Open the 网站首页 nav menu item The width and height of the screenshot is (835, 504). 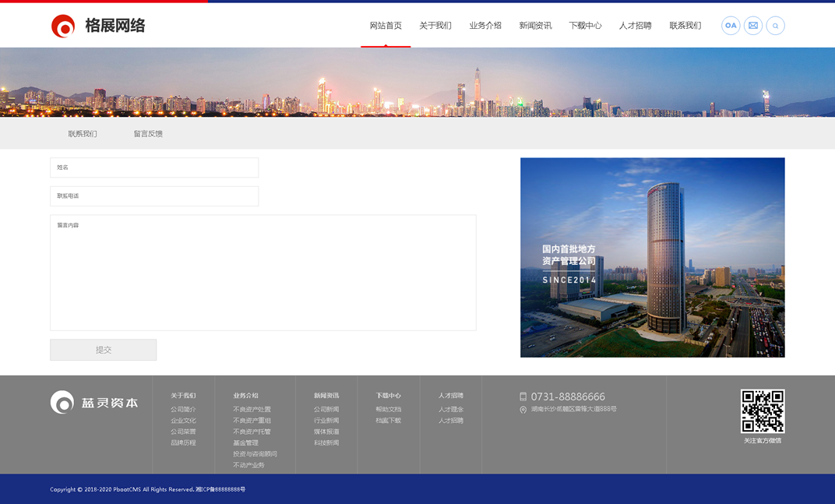click(386, 26)
